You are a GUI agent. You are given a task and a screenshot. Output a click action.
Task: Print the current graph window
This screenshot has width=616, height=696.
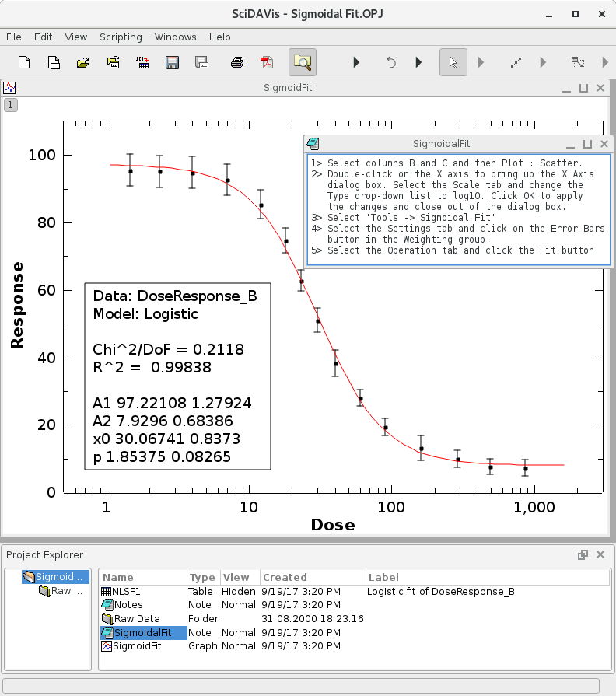237,62
